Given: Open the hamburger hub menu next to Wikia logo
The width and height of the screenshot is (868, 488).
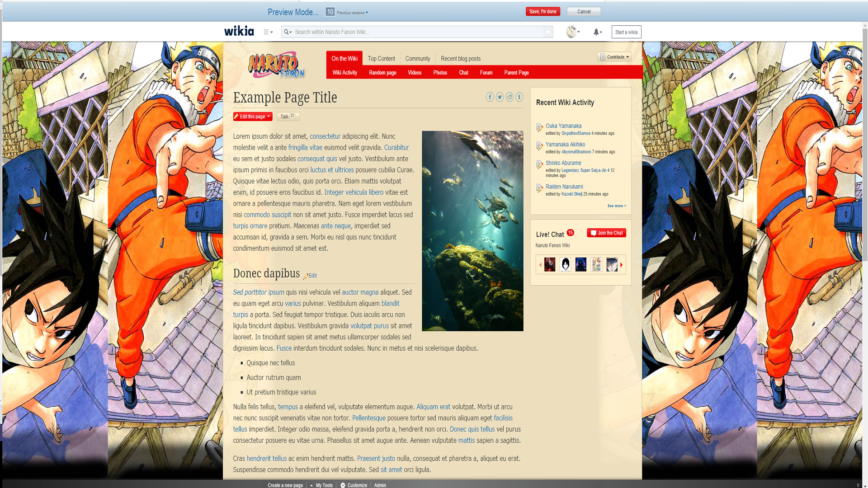Looking at the screenshot, I should click(268, 32).
